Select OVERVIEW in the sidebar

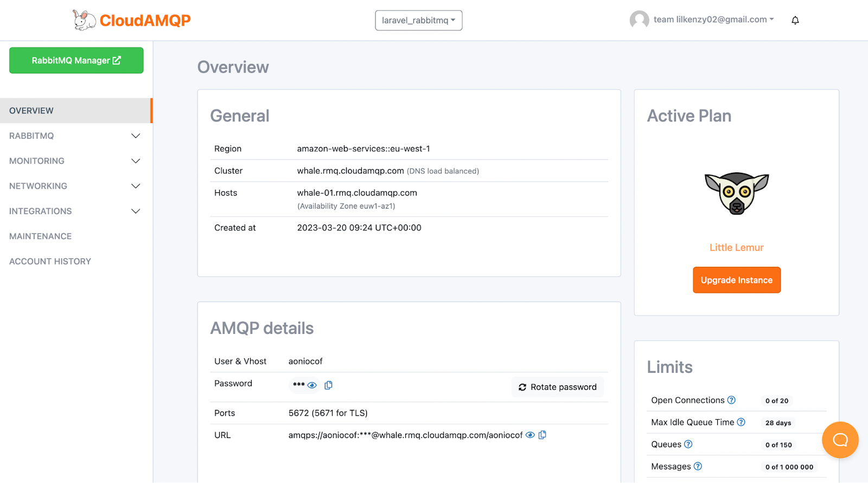coord(75,111)
